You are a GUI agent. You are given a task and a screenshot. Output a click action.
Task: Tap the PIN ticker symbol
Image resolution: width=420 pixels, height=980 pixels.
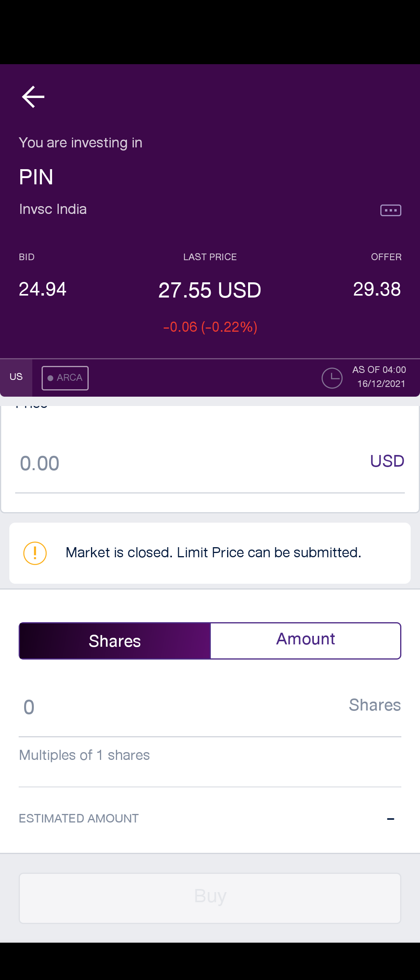(x=36, y=177)
